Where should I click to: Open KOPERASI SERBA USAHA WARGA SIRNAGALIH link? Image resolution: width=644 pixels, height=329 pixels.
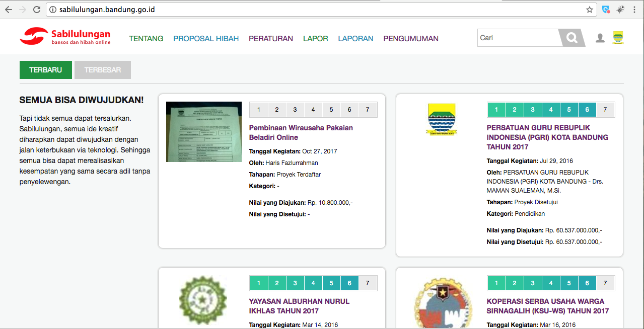[548, 306]
